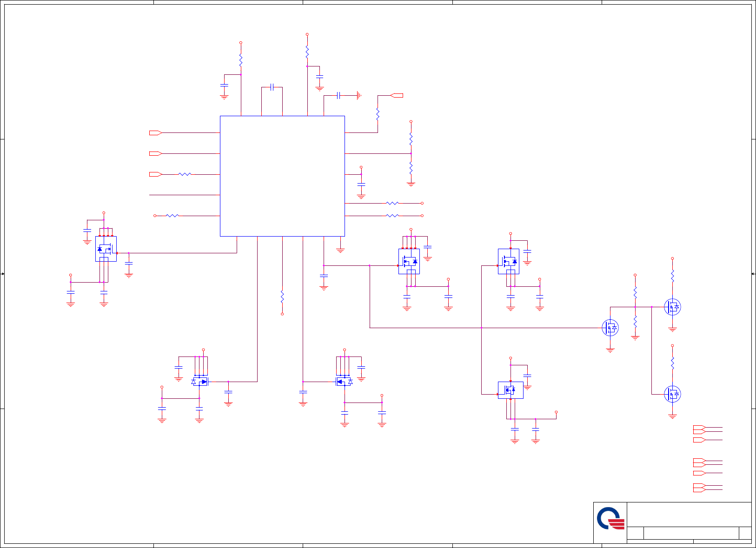Select the MOSFET package just right of IC bottom
The height and width of the screenshot is (548, 756).
pyautogui.click(x=409, y=261)
